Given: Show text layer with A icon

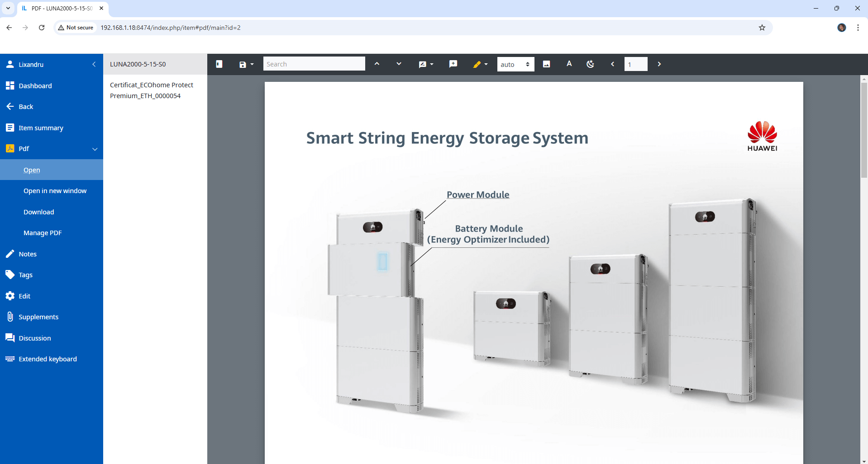Looking at the screenshot, I should [569, 64].
